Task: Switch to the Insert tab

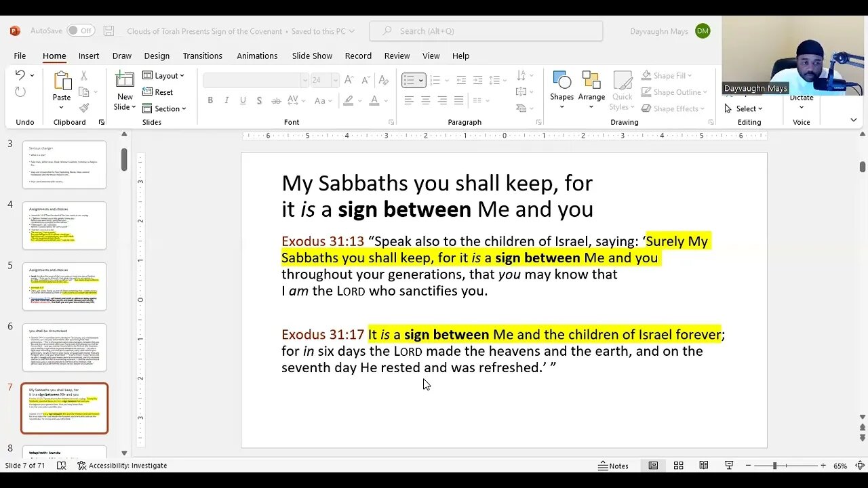Action: click(89, 56)
